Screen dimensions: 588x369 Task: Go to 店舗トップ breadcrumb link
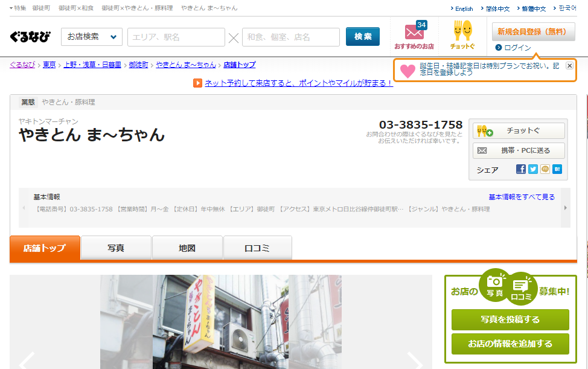click(x=239, y=65)
